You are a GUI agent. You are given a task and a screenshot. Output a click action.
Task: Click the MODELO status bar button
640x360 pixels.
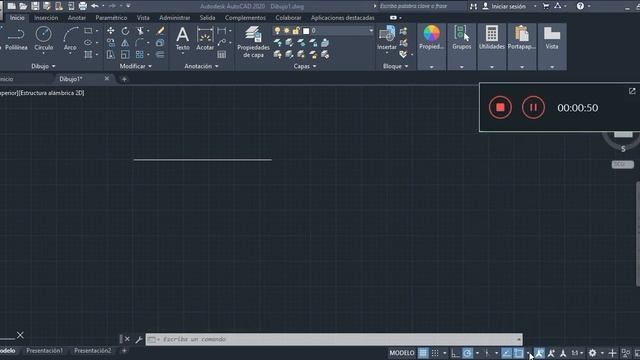coord(402,353)
